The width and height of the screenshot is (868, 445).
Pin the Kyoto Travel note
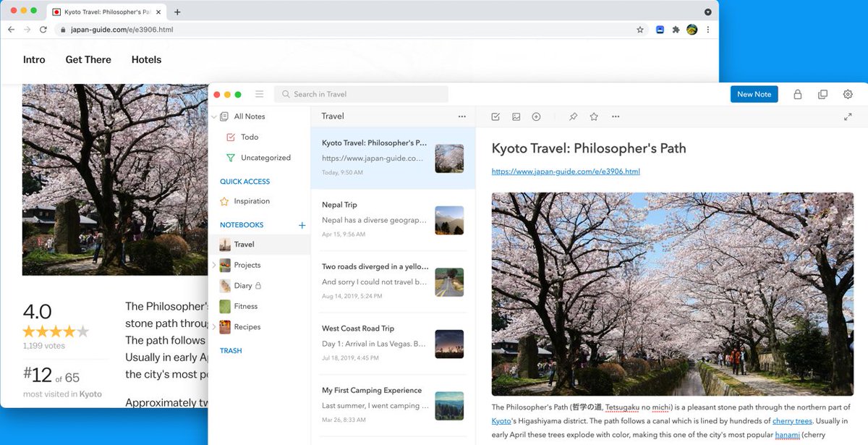tap(574, 116)
